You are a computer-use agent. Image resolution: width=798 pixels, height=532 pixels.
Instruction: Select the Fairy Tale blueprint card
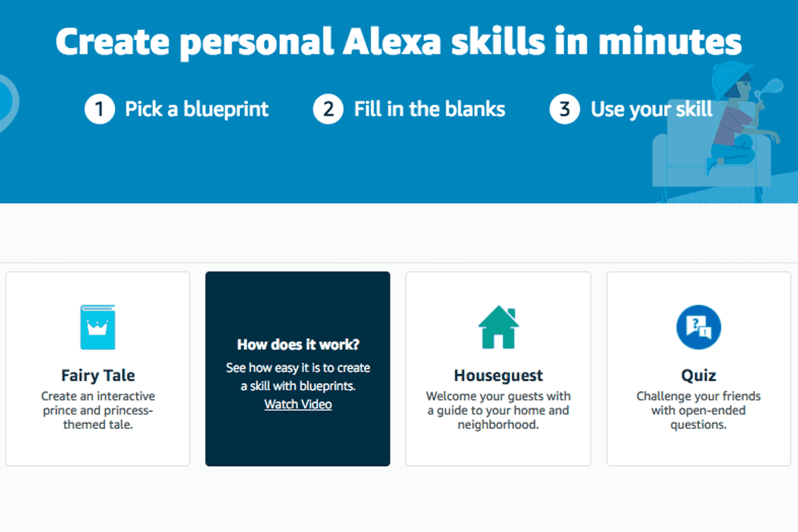(x=97, y=368)
